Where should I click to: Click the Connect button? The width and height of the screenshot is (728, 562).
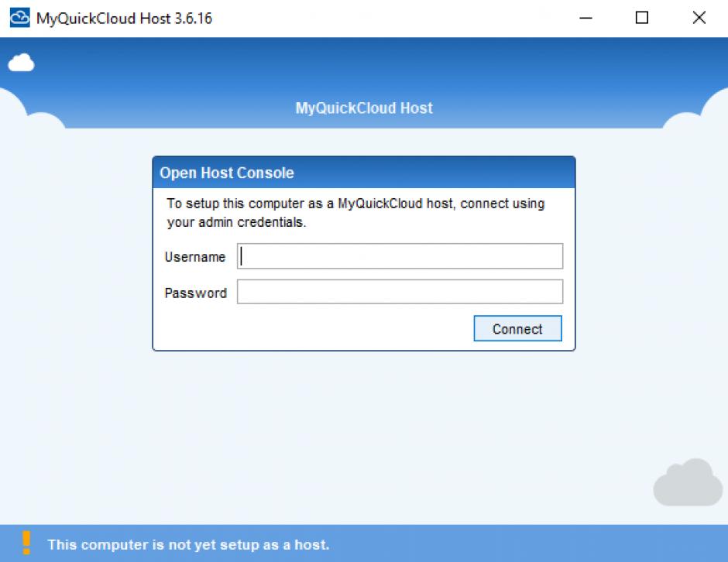[x=517, y=328]
